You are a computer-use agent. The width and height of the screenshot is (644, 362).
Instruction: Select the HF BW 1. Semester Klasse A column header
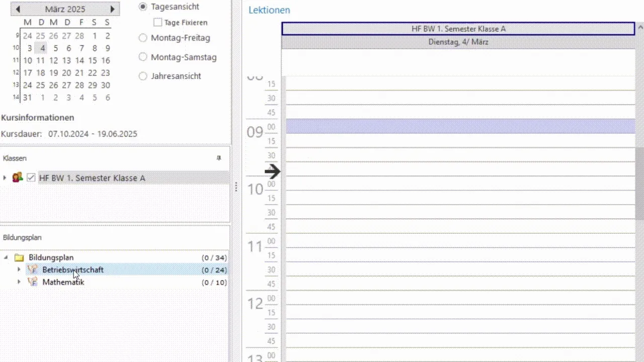pyautogui.click(x=458, y=29)
